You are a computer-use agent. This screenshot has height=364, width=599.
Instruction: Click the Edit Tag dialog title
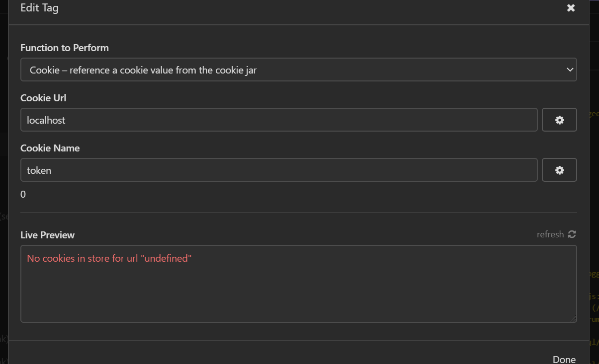coord(39,7)
